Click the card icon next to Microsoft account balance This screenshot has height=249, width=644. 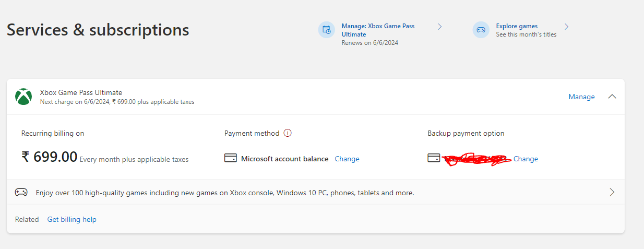point(231,158)
